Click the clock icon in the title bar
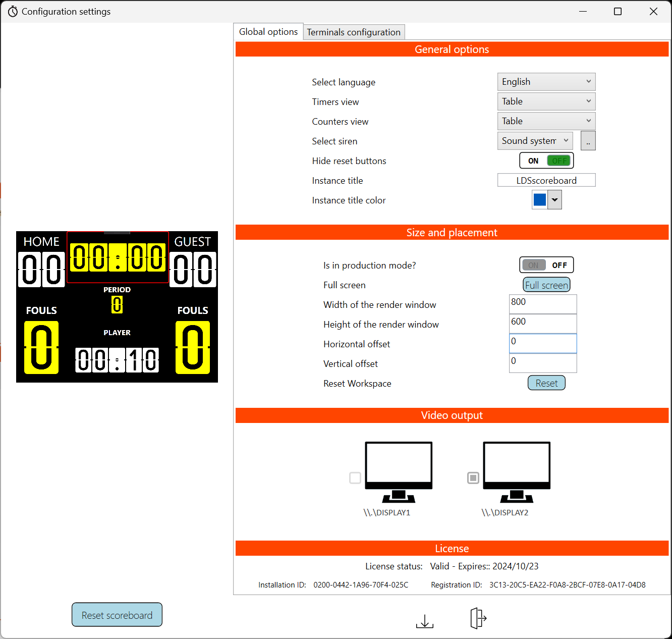 tap(13, 11)
